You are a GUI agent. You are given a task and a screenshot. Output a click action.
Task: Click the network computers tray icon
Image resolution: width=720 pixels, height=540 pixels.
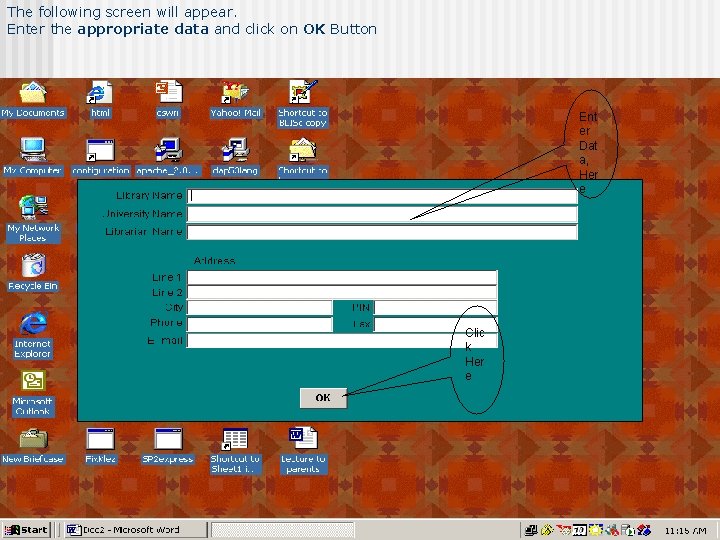[x=531, y=531]
